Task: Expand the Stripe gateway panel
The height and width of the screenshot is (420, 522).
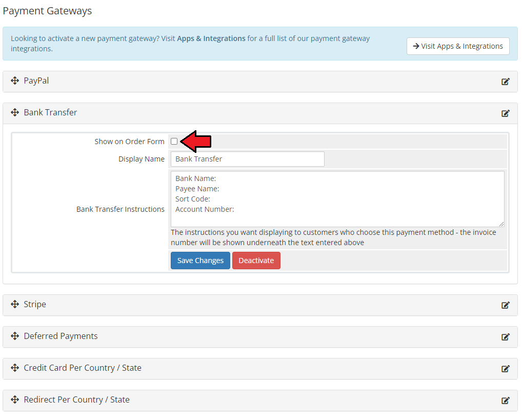Action: 260,305
